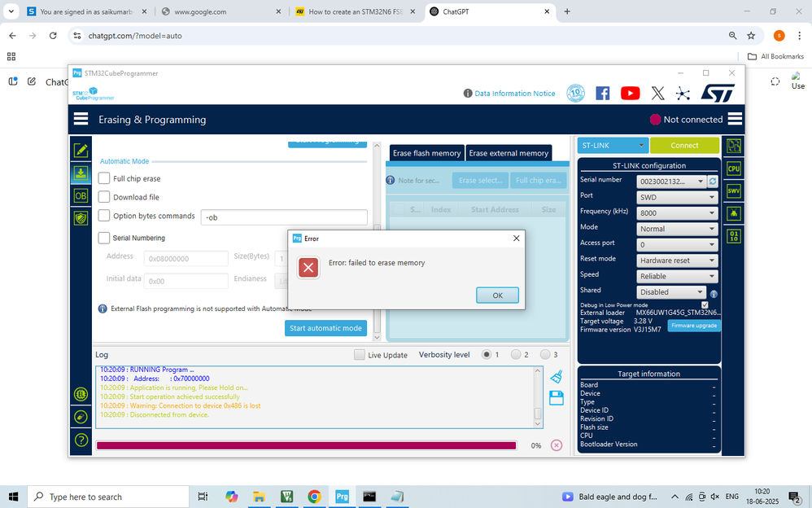Open the Facebook icon in CubeProgrammer header
Image resolution: width=812 pixels, height=508 pixels.
coord(602,94)
